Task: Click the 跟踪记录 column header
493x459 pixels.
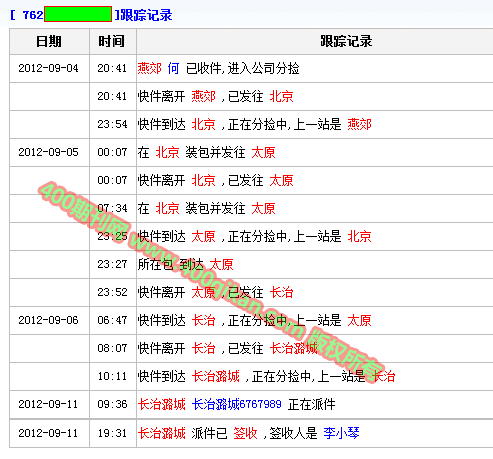Action: pos(347,42)
